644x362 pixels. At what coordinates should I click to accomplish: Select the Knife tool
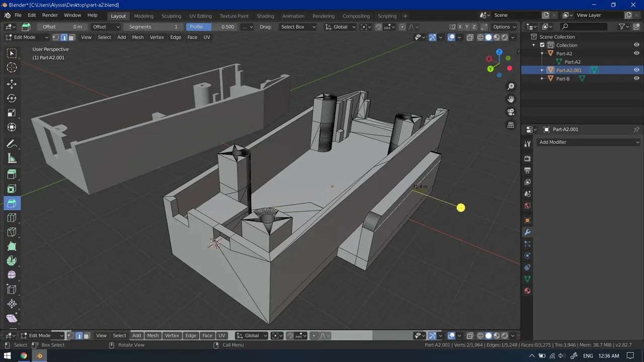[12, 232]
